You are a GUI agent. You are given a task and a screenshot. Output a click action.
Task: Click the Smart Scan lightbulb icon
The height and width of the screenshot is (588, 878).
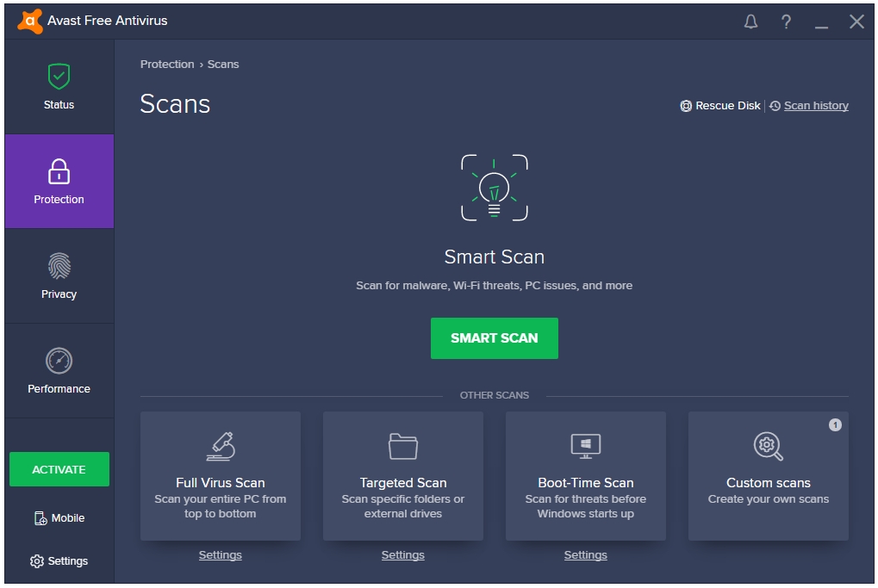tap(494, 188)
